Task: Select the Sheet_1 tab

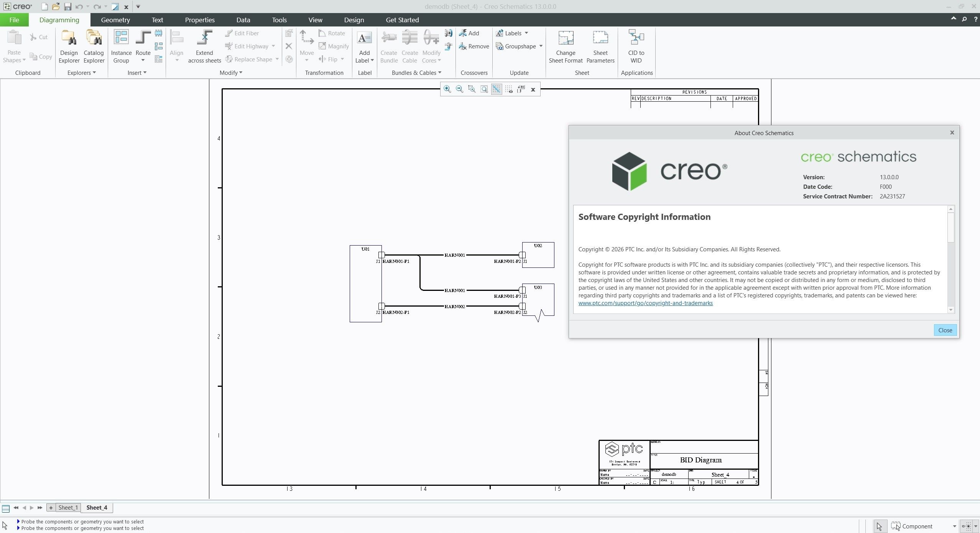Action: (68, 507)
